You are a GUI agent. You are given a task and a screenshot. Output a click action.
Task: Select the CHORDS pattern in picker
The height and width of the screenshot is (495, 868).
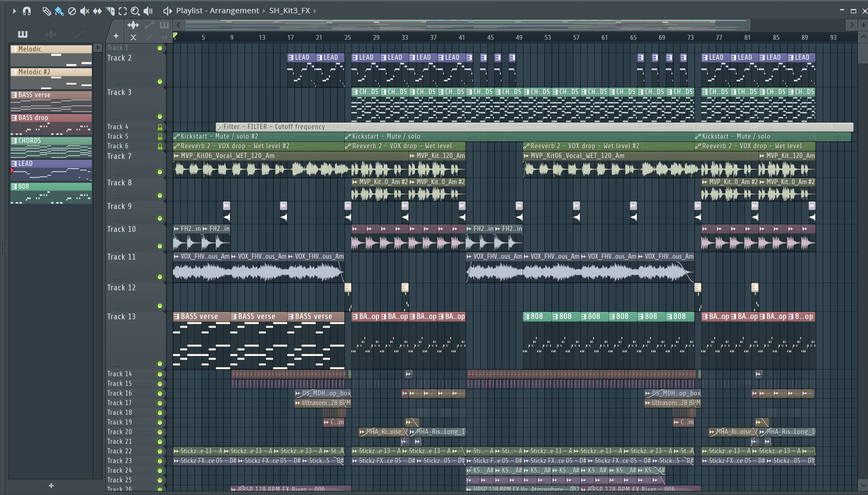coord(51,147)
